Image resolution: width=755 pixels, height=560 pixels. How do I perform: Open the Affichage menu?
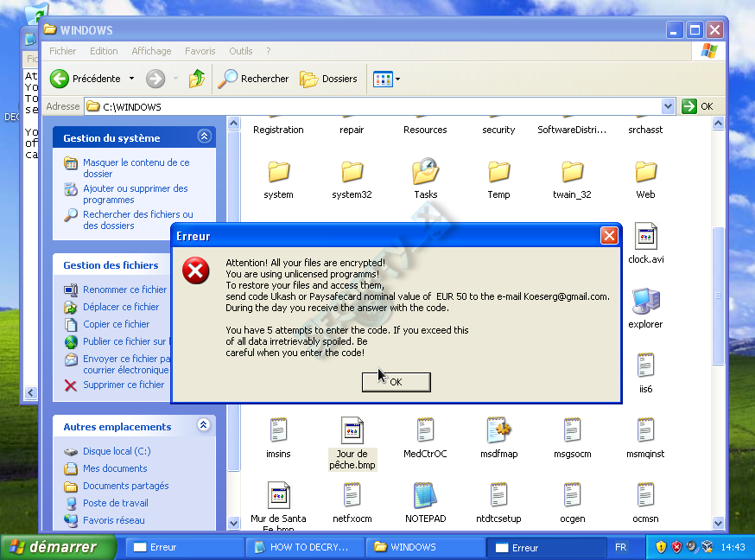(151, 51)
